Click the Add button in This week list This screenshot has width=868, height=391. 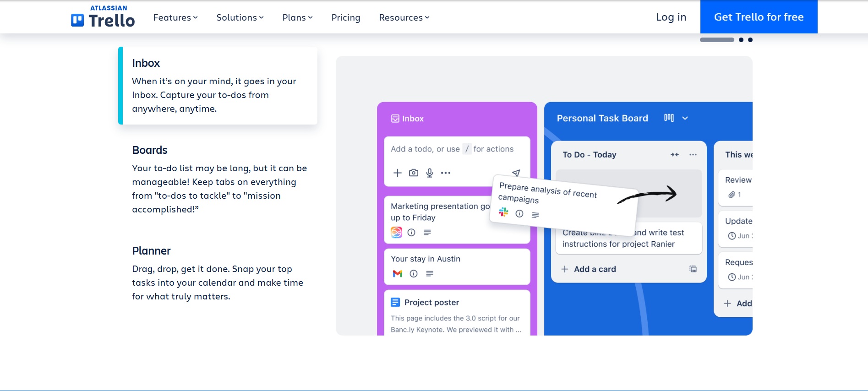click(738, 304)
